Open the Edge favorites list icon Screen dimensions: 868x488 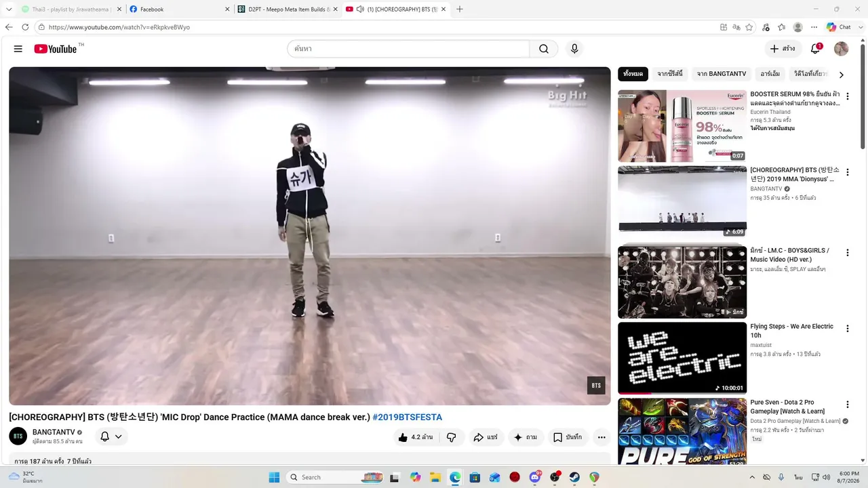(782, 27)
